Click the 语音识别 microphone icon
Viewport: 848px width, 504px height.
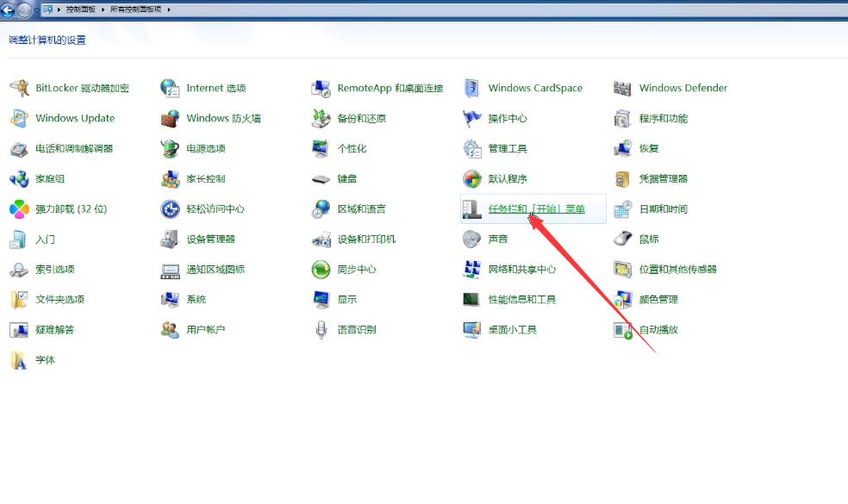321,330
